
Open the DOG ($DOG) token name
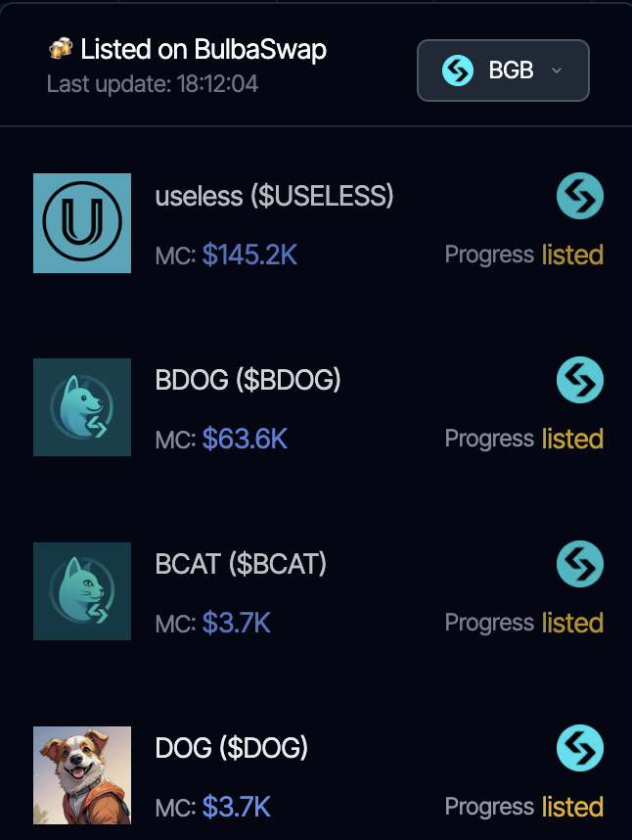click(232, 748)
